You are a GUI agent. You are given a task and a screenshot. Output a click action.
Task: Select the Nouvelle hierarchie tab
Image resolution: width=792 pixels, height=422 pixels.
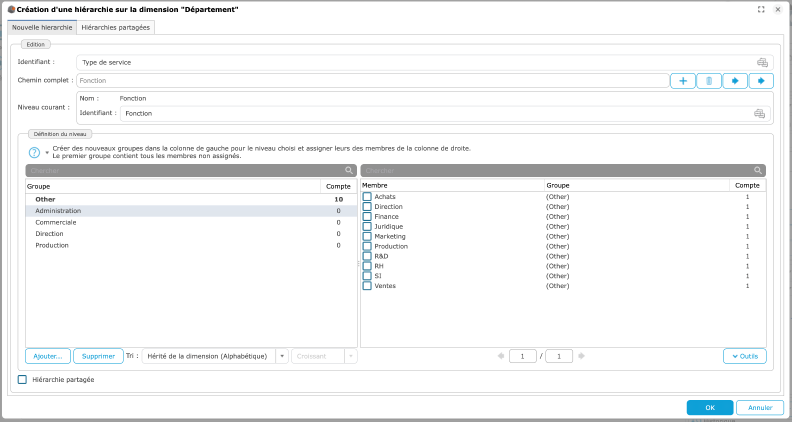coord(42,27)
